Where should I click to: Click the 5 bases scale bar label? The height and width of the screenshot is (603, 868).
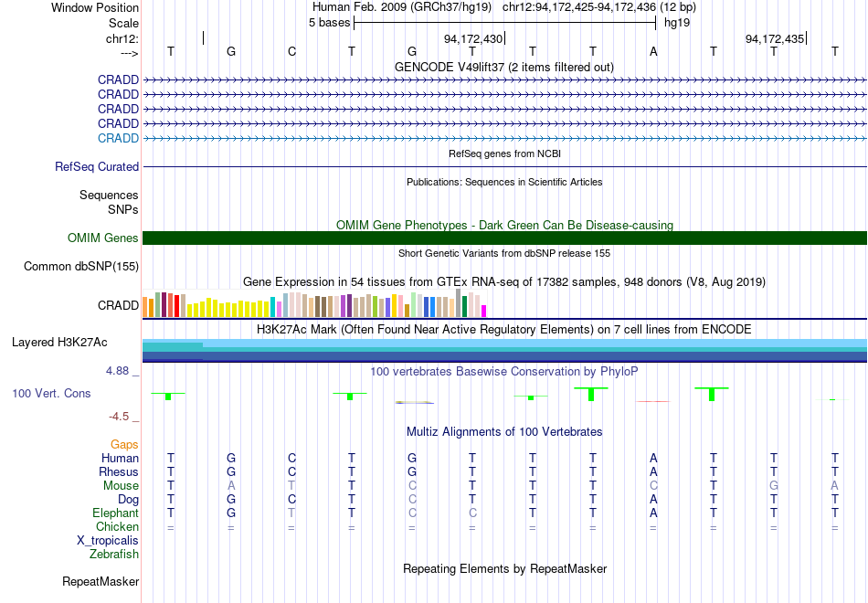(x=329, y=23)
